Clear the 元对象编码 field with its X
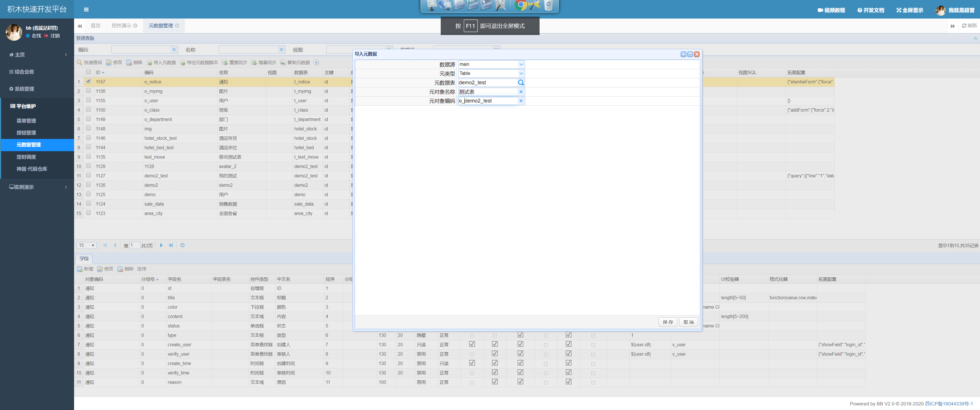The image size is (980, 410). click(521, 101)
